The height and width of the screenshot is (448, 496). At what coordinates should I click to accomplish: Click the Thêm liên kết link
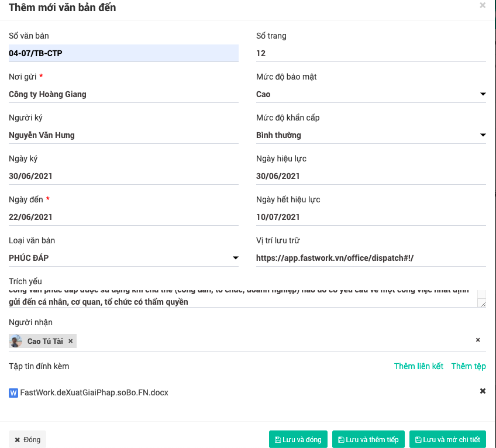click(419, 366)
